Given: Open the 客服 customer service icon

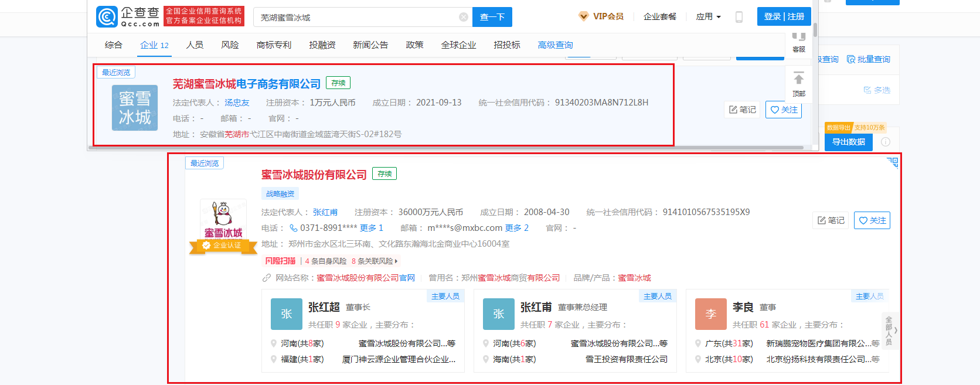Looking at the screenshot, I should click(x=799, y=43).
